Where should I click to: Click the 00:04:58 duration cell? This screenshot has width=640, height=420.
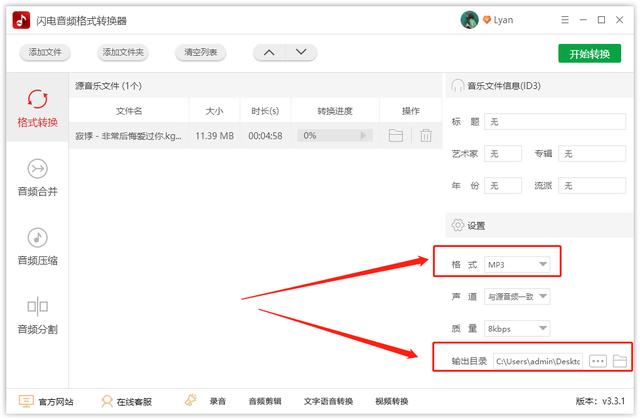point(265,136)
